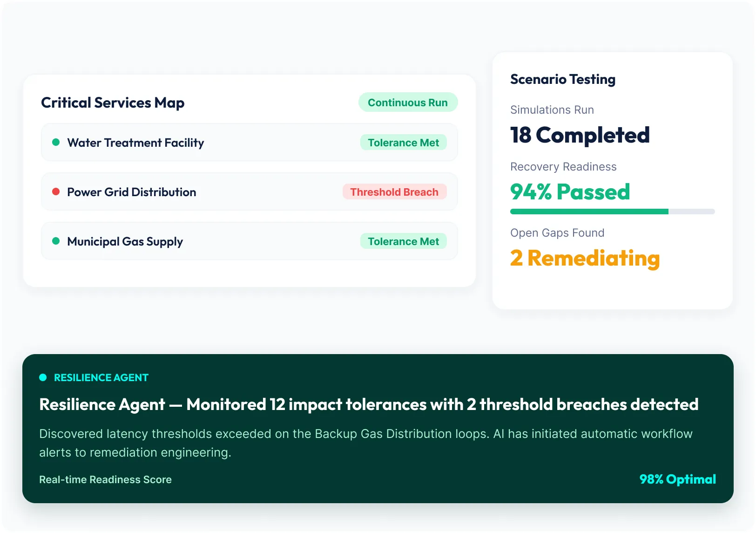The width and height of the screenshot is (756, 533).
Task: Click the Scenario Testing heading
Action: click(563, 80)
